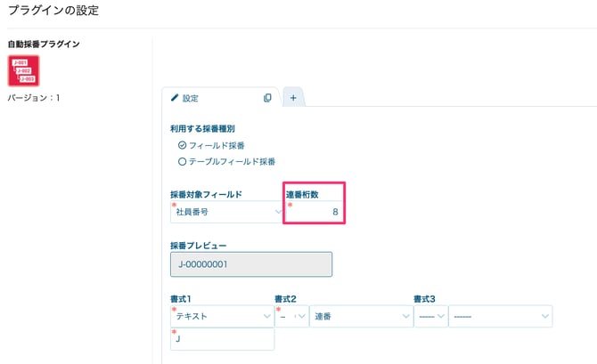Image resolution: width=597 pixels, height=364 pixels.
Task: Click the 書式1 text field containing J
Action: [222, 339]
